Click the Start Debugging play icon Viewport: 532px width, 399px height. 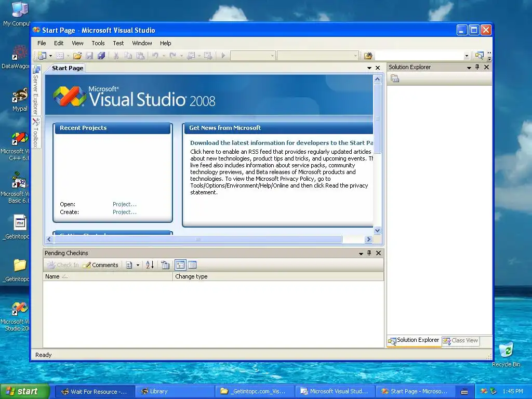223,56
